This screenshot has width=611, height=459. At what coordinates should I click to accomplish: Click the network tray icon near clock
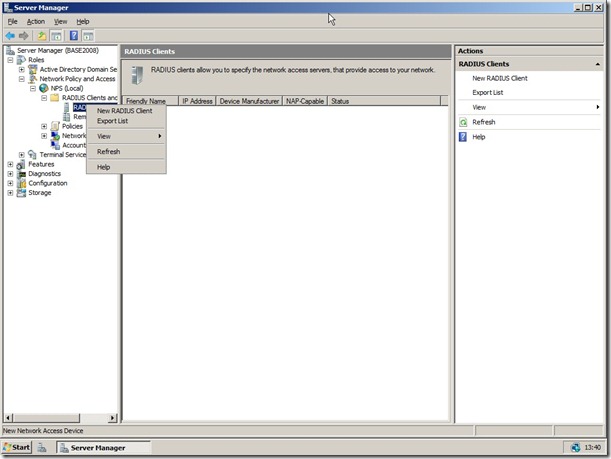coord(576,448)
